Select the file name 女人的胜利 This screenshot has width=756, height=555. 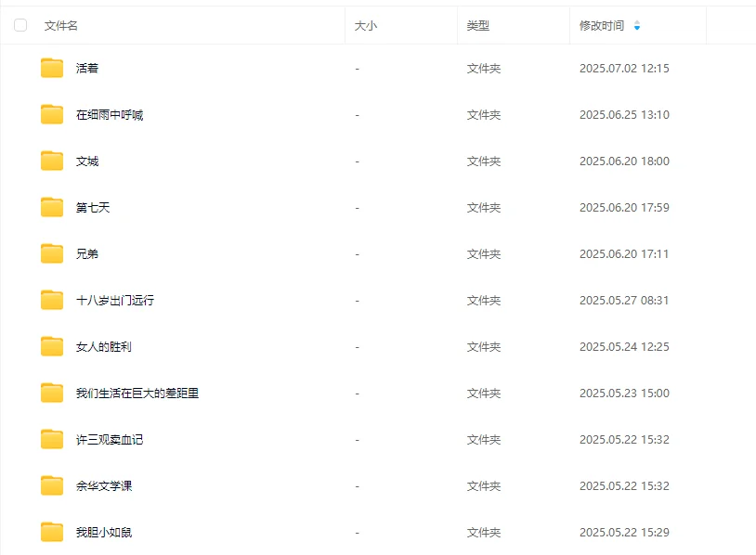pyautogui.click(x=104, y=347)
